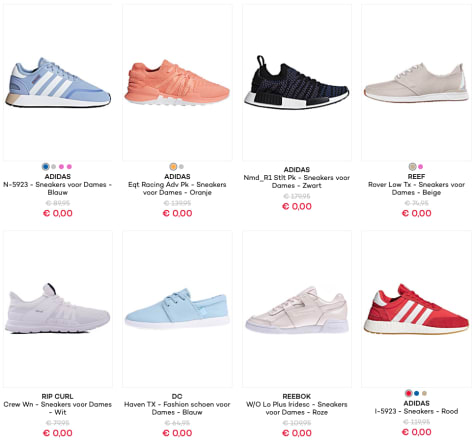475x445 pixels.
Task: Open red Adidas I-5923 shoe image
Action: point(416,309)
